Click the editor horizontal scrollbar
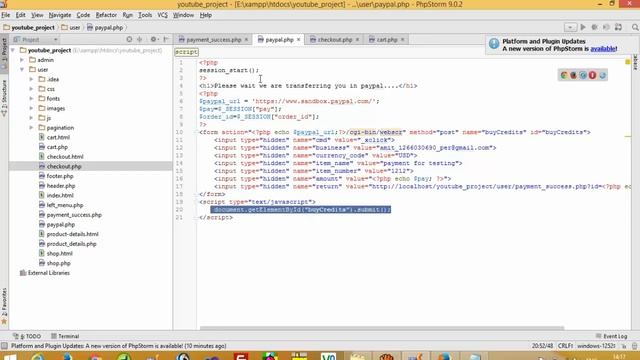The height and width of the screenshot is (360, 640). click(x=382, y=328)
